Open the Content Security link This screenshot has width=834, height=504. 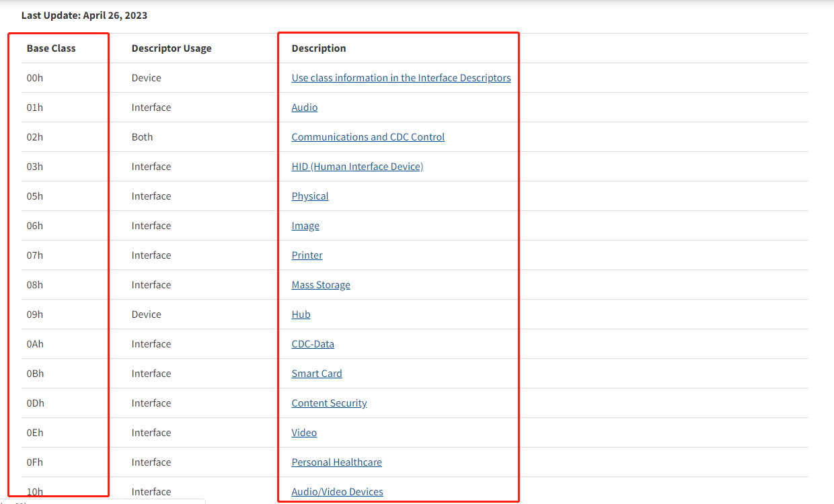[x=329, y=403]
